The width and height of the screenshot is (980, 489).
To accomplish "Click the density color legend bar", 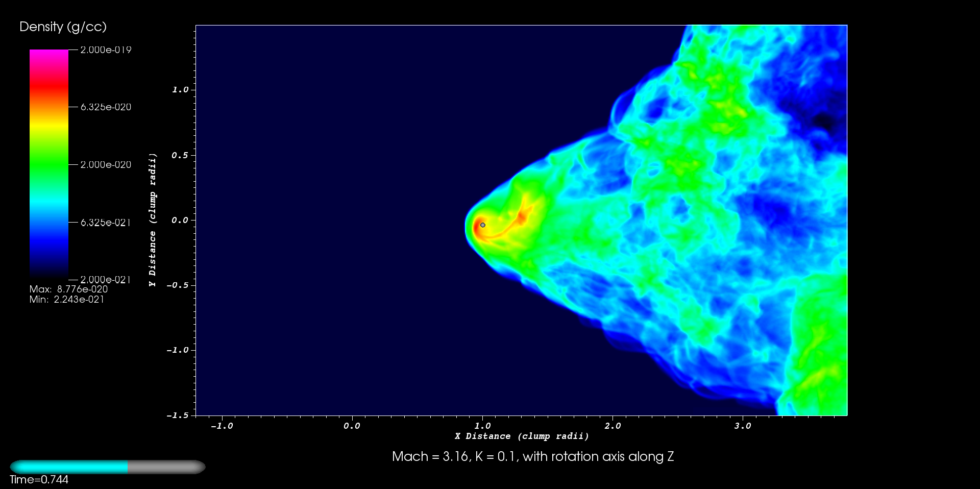I will click(49, 164).
